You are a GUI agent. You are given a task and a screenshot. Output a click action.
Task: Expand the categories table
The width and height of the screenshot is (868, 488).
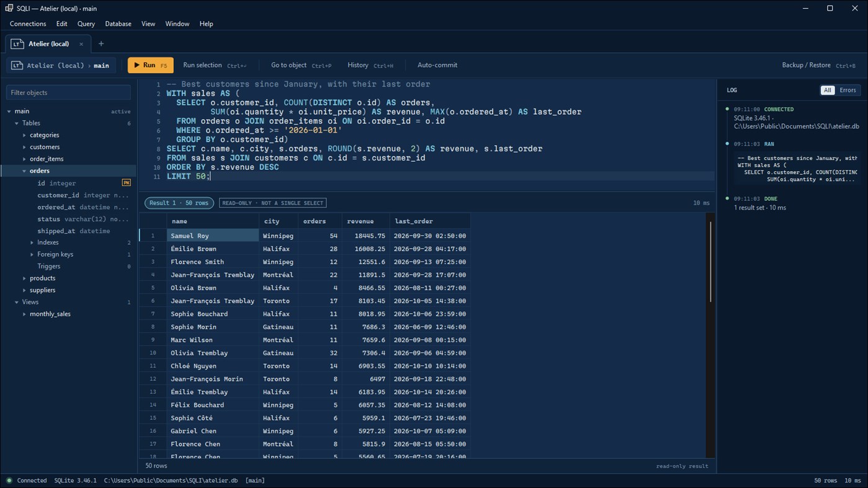coord(25,135)
